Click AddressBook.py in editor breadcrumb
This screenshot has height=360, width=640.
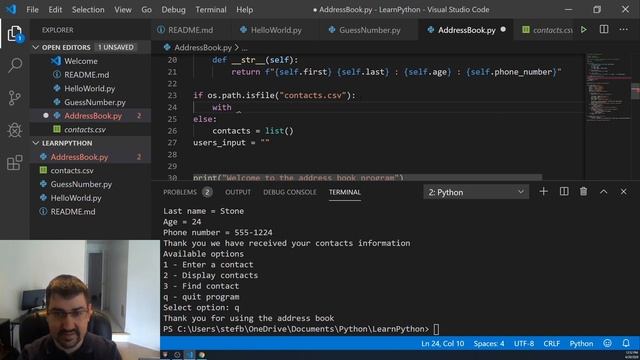coord(203,48)
